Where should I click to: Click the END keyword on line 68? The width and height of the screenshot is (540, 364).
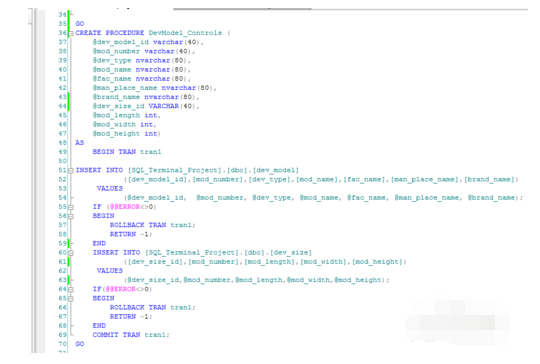(99, 325)
